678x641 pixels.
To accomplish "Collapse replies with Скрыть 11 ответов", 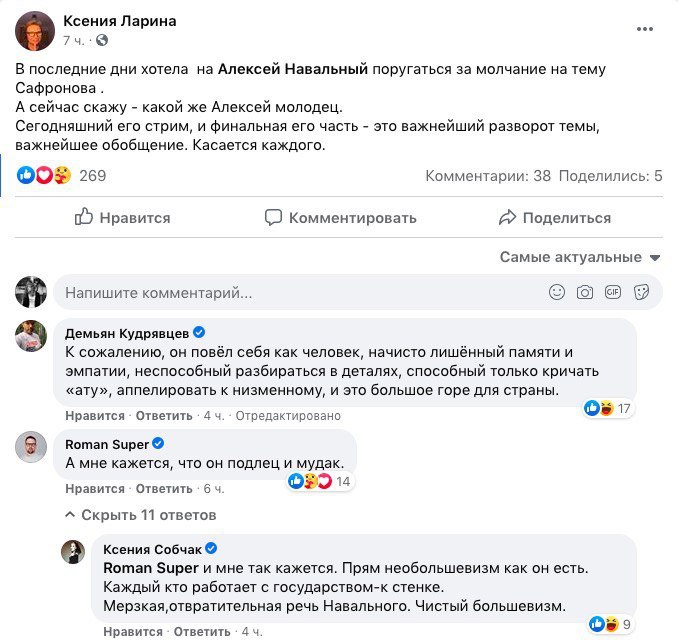I will click(140, 515).
